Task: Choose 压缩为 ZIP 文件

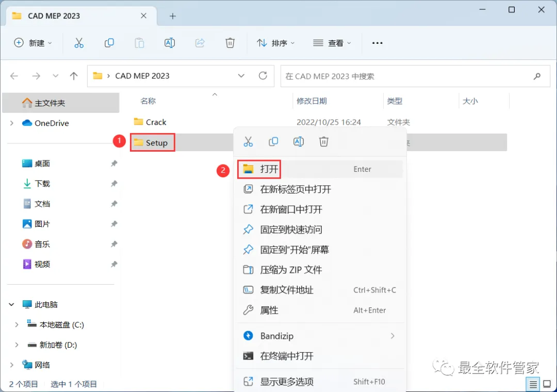Action: tap(320, 270)
